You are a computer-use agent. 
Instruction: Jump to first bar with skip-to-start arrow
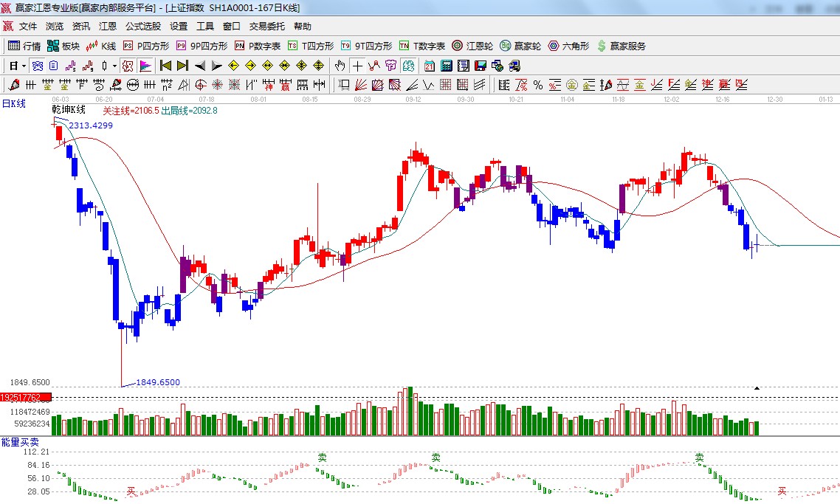point(165,66)
